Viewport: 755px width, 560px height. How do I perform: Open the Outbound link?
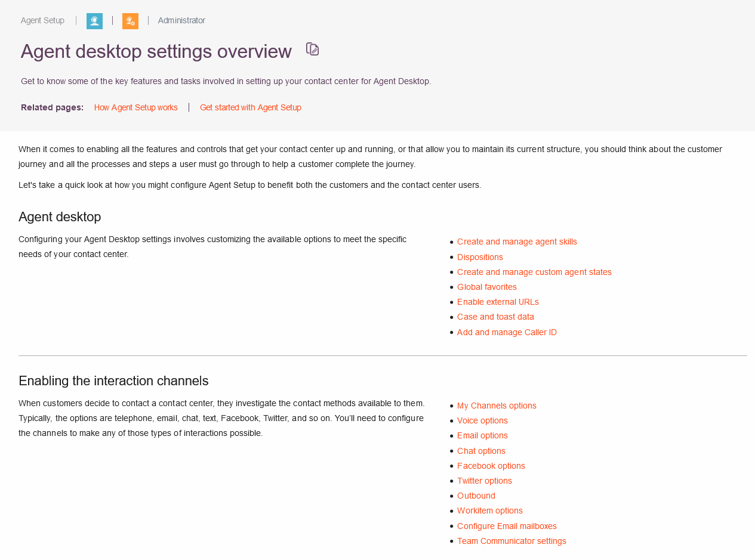[476, 496]
